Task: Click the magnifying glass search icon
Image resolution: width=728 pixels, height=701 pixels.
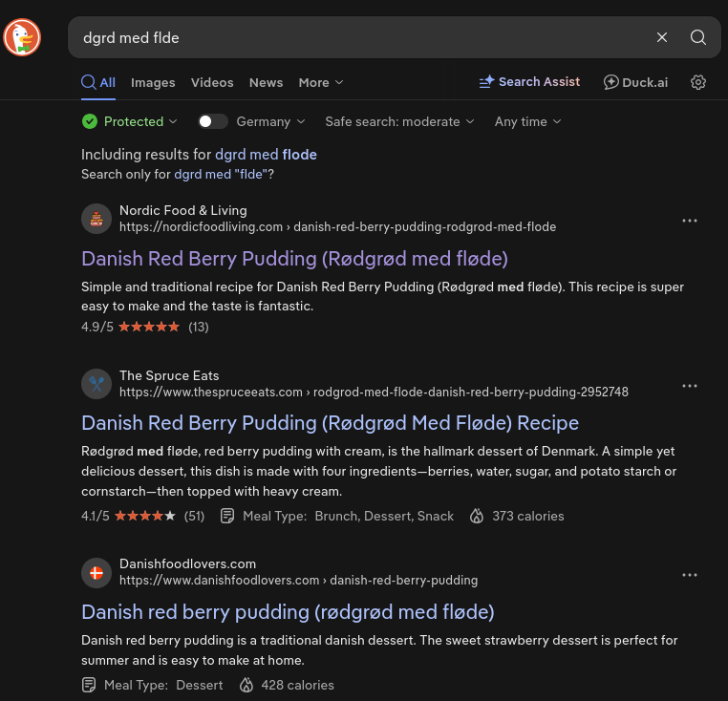Action: [x=697, y=37]
